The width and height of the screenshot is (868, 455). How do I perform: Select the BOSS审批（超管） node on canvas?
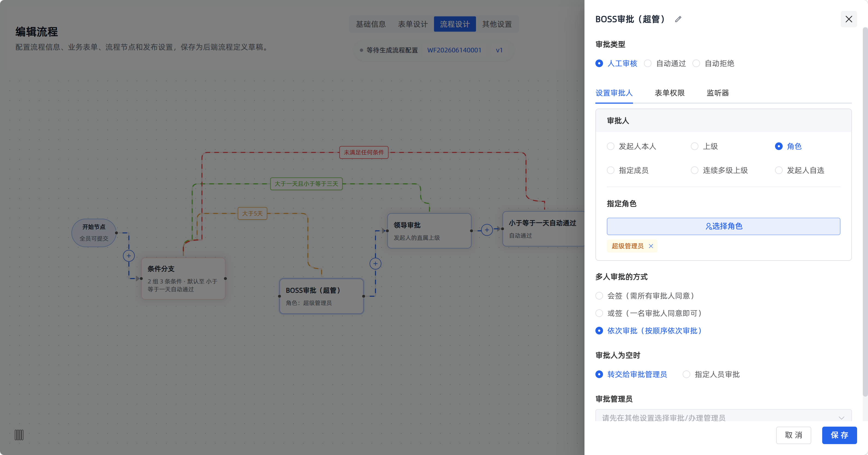(321, 296)
